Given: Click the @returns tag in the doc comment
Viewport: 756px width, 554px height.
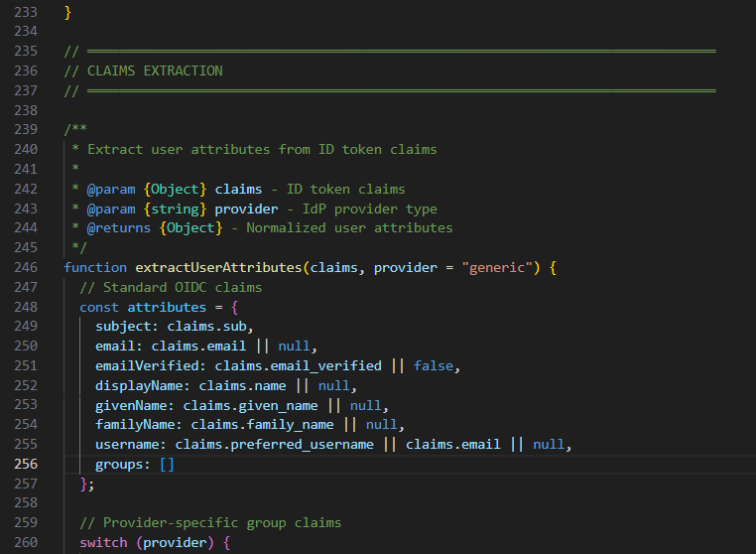Looking at the screenshot, I should click(119, 228).
